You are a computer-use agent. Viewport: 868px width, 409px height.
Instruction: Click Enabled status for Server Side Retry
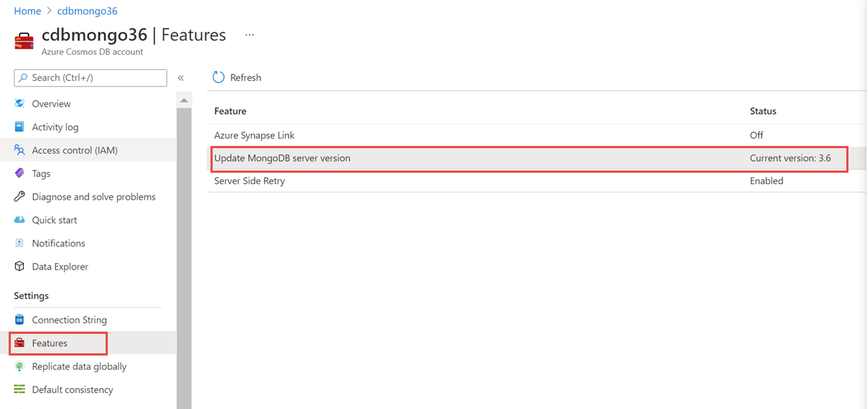click(x=767, y=181)
